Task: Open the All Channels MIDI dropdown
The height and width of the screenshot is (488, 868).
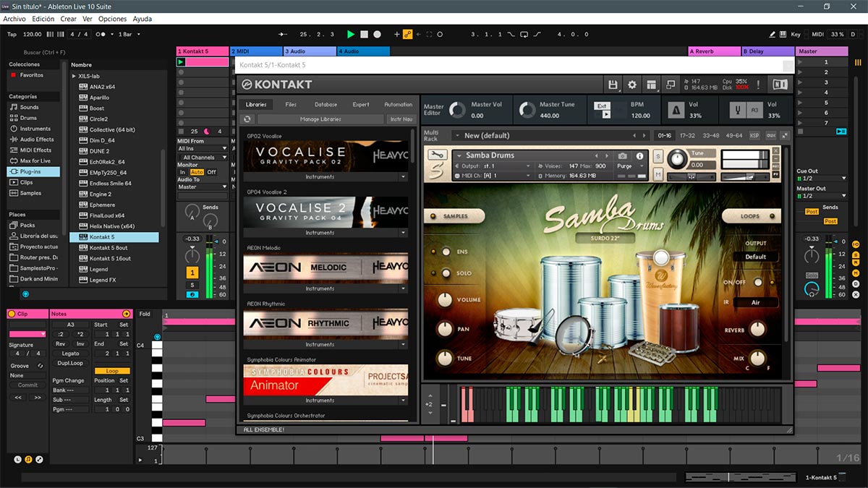Action: coord(203,157)
